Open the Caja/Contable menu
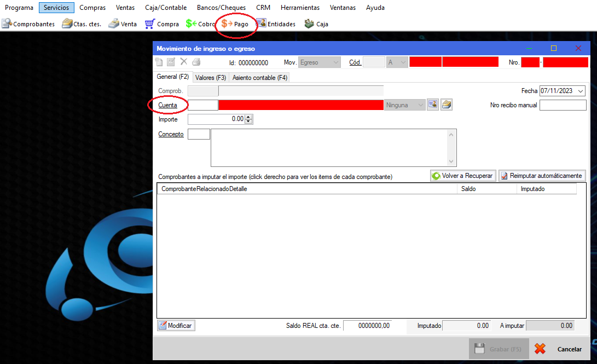 pyautogui.click(x=166, y=8)
